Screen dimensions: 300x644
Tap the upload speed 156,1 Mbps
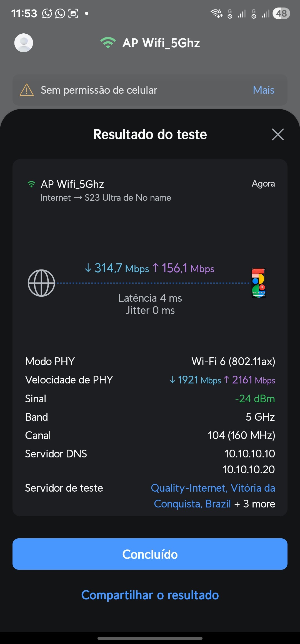(x=183, y=268)
